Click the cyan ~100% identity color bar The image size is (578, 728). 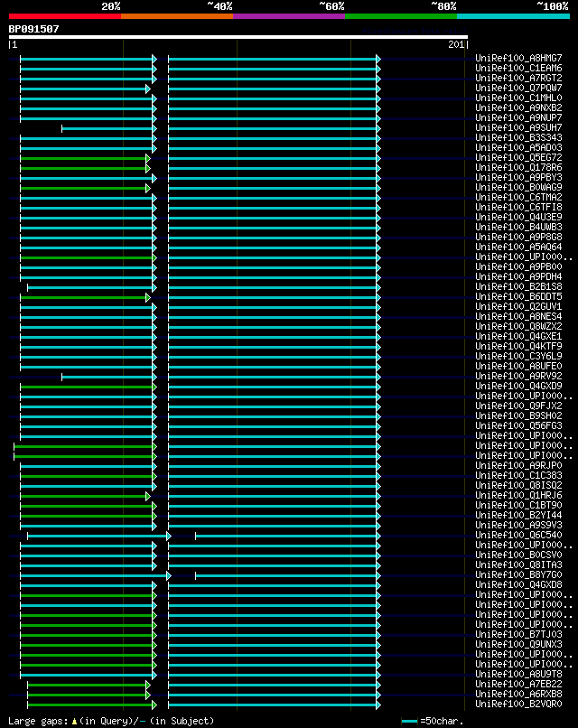point(514,16)
